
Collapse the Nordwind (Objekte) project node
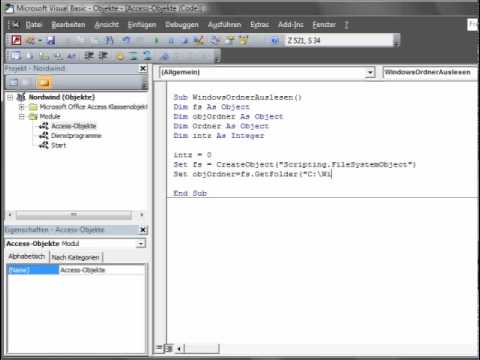pyautogui.click(x=10, y=97)
